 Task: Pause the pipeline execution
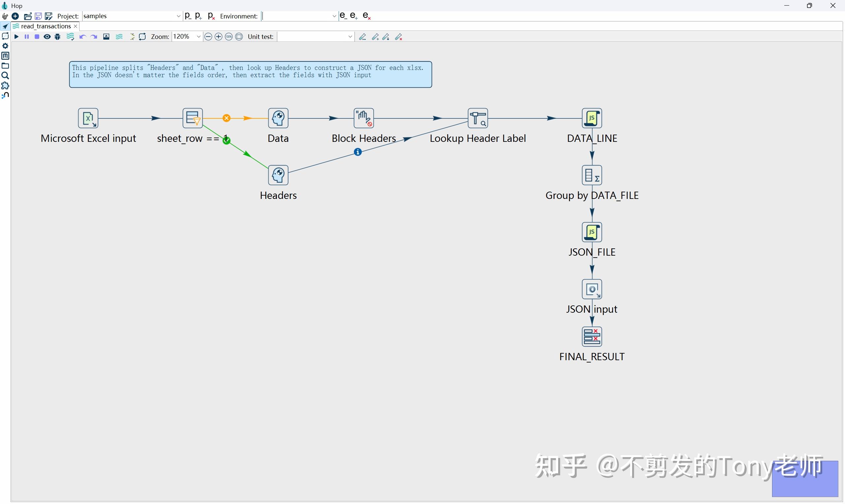[27, 37]
